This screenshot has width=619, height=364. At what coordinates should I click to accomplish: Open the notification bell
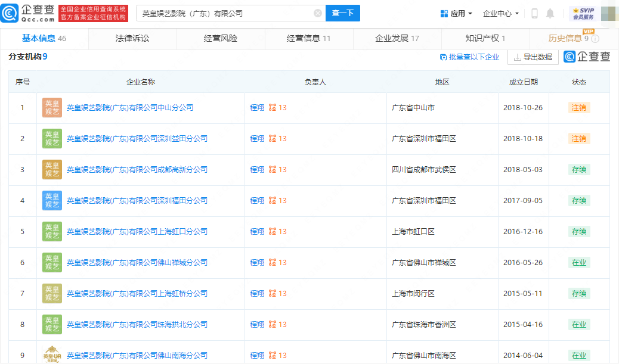(x=550, y=14)
